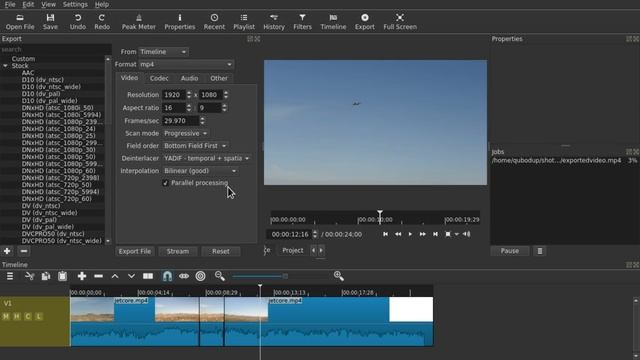
Task: Toggle compositing on track V1 with C
Action: (x=28, y=316)
